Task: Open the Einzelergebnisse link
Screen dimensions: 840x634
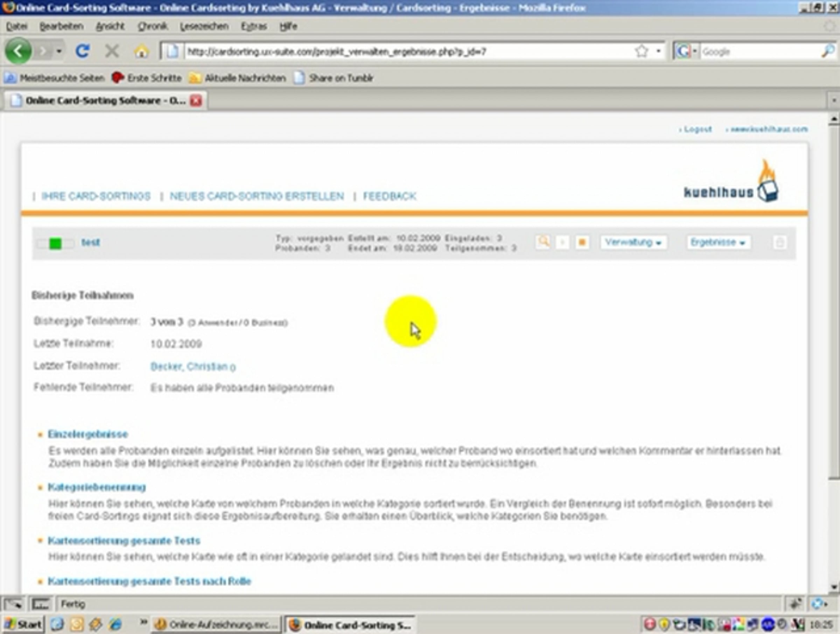Action: click(x=88, y=434)
